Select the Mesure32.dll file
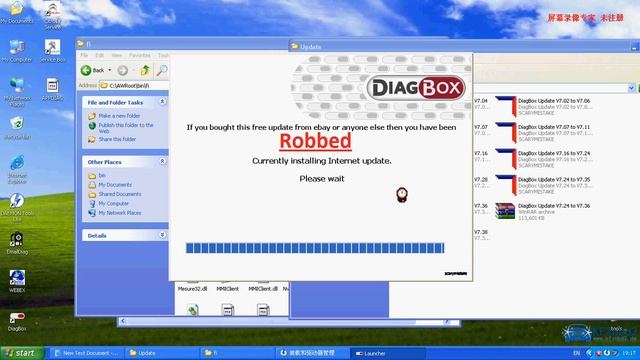This screenshot has height=360, width=640. click(192, 288)
